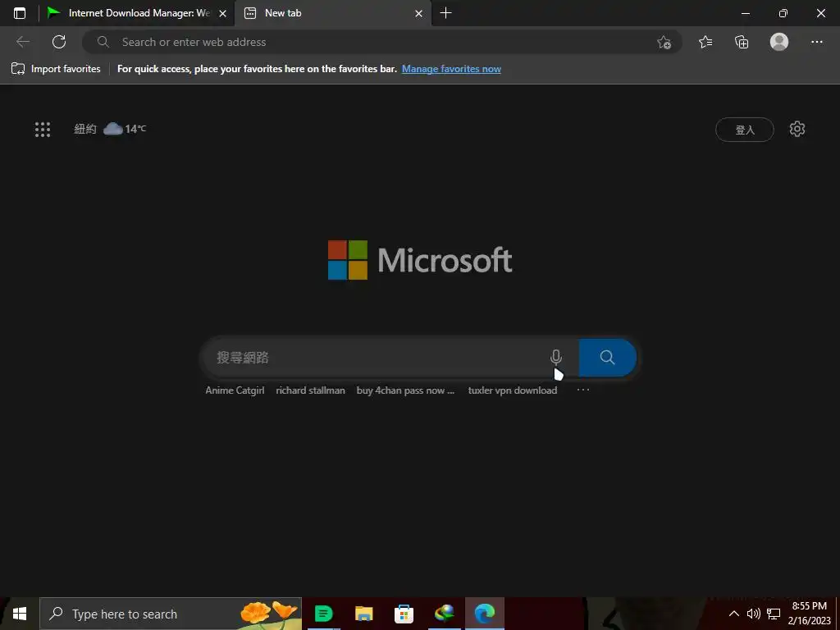Viewport: 840px width, 630px height.
Task: Close the New tab tab
Action: coord(419,13)
